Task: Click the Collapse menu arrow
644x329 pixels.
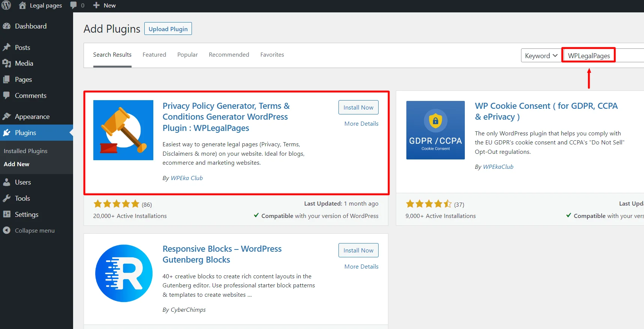Action: click(x=7, y=230)
